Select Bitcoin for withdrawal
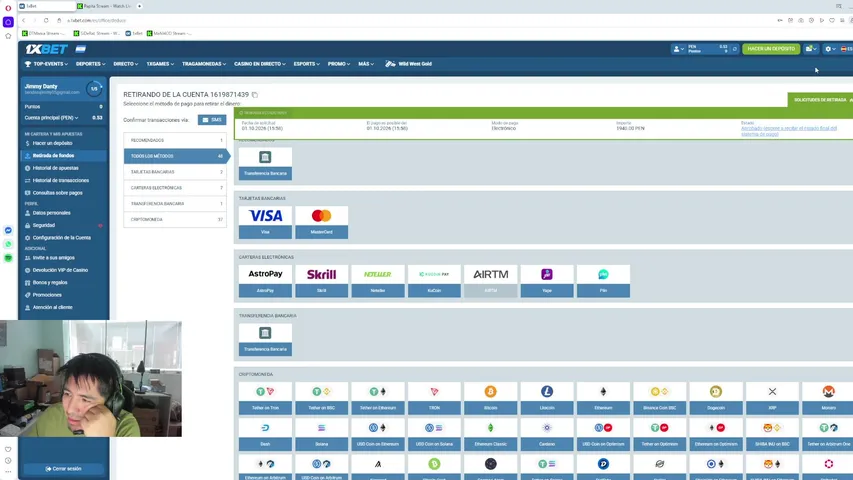 click(491, 398)
